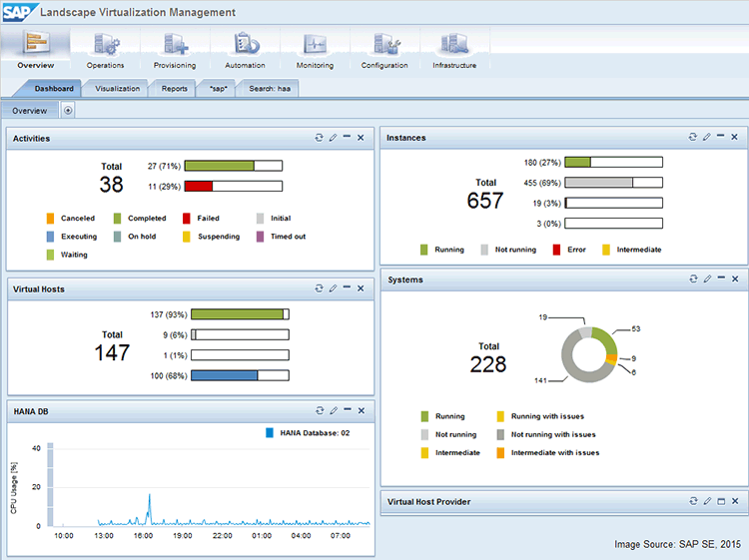Switch to the Reports tab
The height and width of the screenshot is (560, 749).
(x=174, y=89)
